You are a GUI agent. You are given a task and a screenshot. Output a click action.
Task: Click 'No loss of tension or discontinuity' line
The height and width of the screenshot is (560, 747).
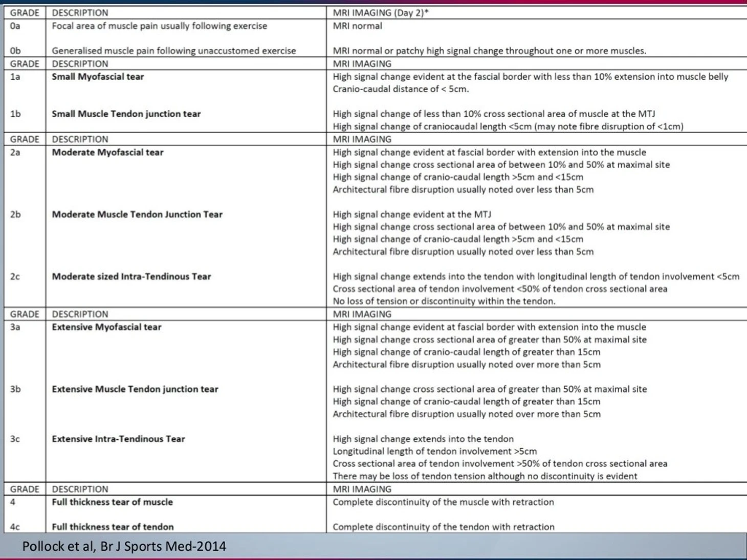coord(444,301)
